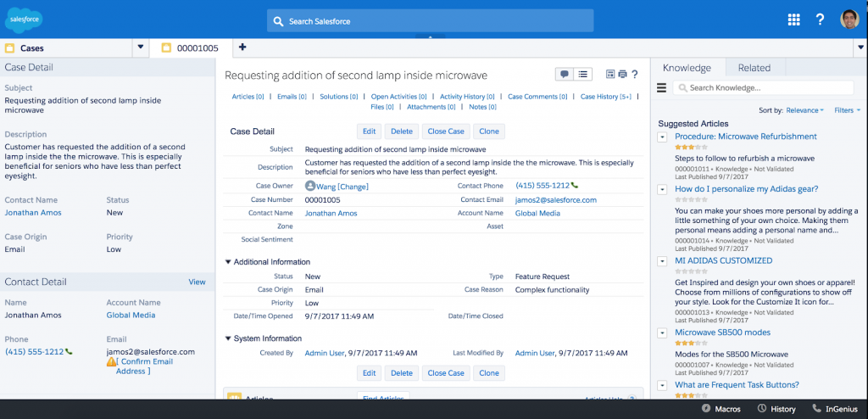Open help for this page icon beside printer
The image size is (868, 419).
[635, 75]
